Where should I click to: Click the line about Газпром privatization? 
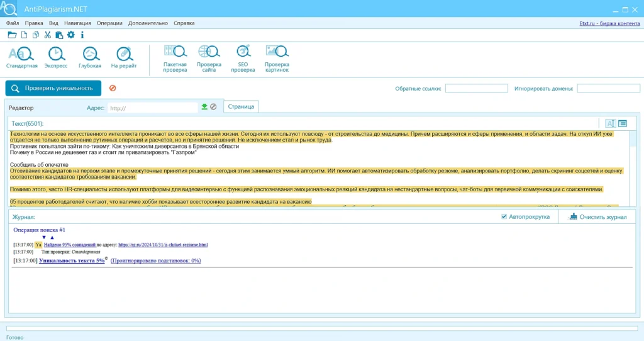pos(103,152)
